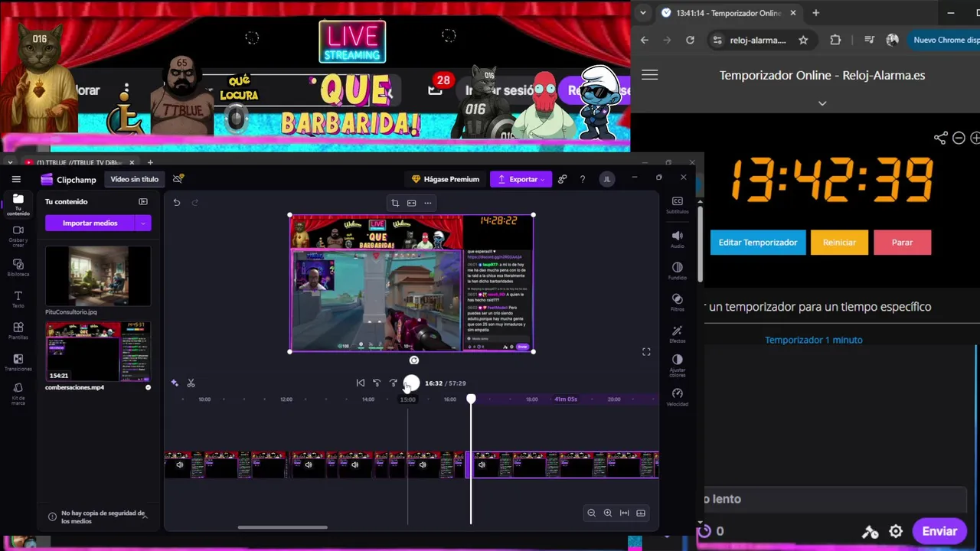Click the Parar timer button
The image size is (980, 551).
pyautogui.click(x=902, y=242)
